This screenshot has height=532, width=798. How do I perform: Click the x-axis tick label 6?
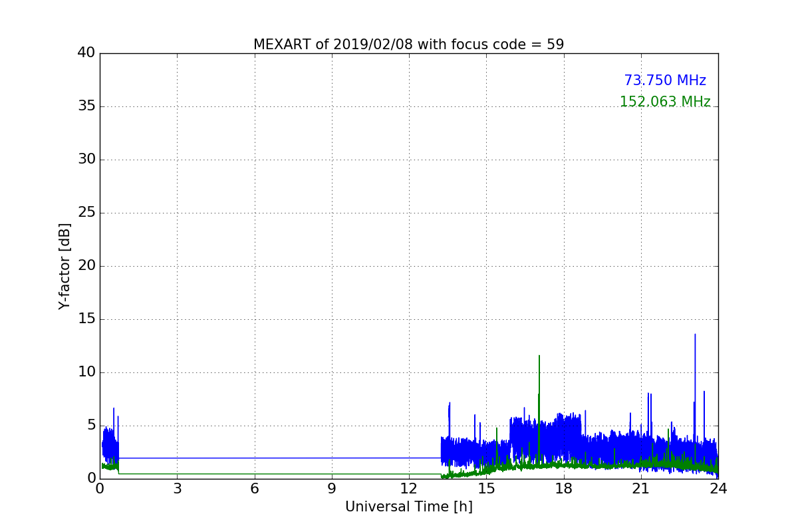coord(255,489)
